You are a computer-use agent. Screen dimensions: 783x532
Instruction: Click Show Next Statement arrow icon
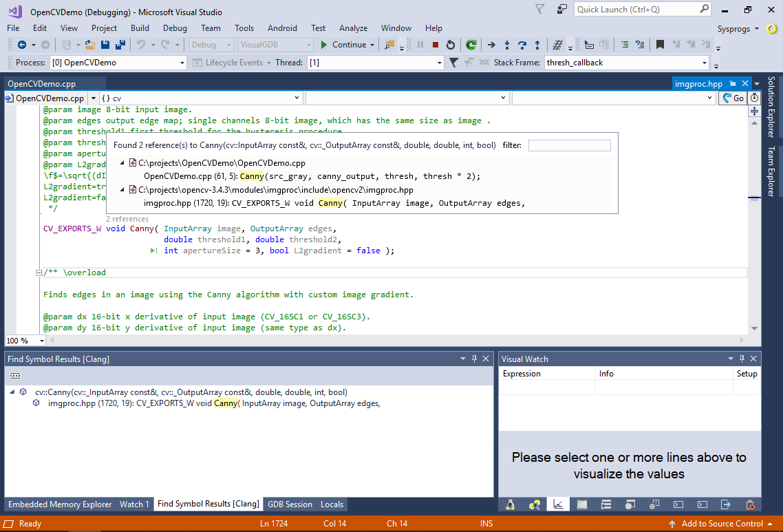click(491, 45)
